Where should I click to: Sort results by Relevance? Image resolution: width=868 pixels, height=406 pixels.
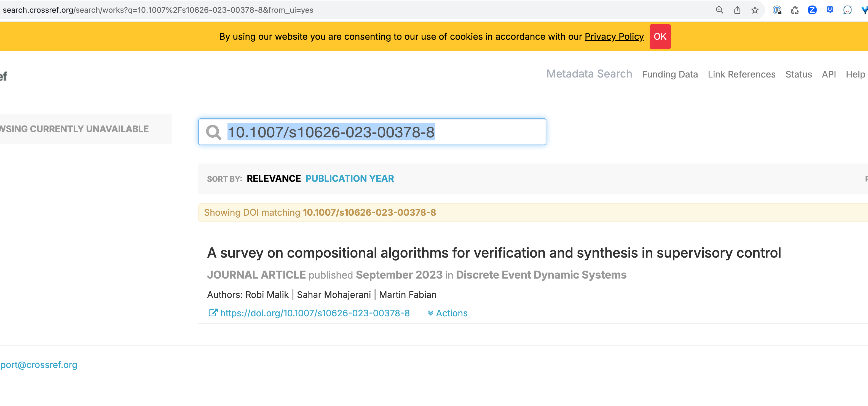274,178
